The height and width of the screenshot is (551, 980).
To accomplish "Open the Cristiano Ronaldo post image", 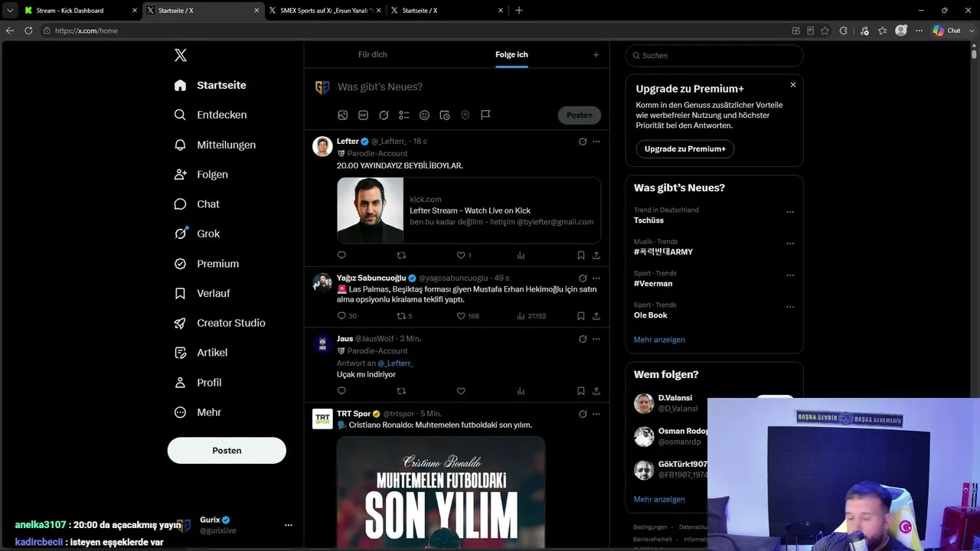I will (441, 492).
